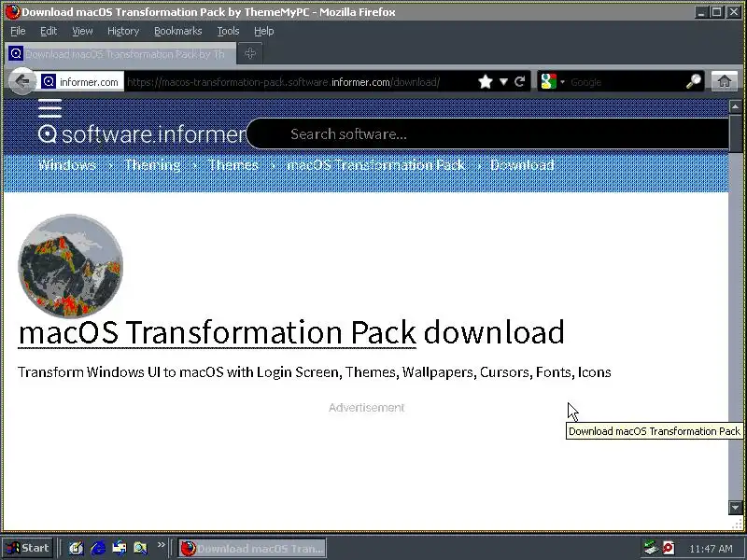
Task: Expand the quick launch overflow chevron
Action: point(161,545)
